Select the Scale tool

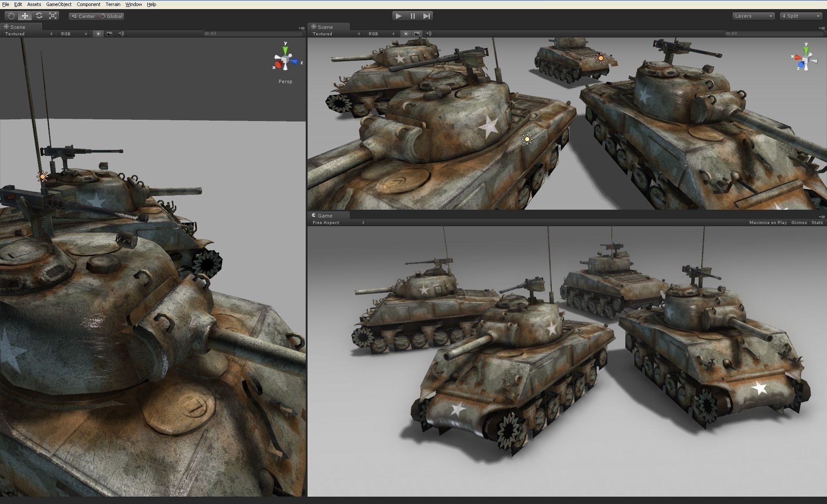[53, 16]
